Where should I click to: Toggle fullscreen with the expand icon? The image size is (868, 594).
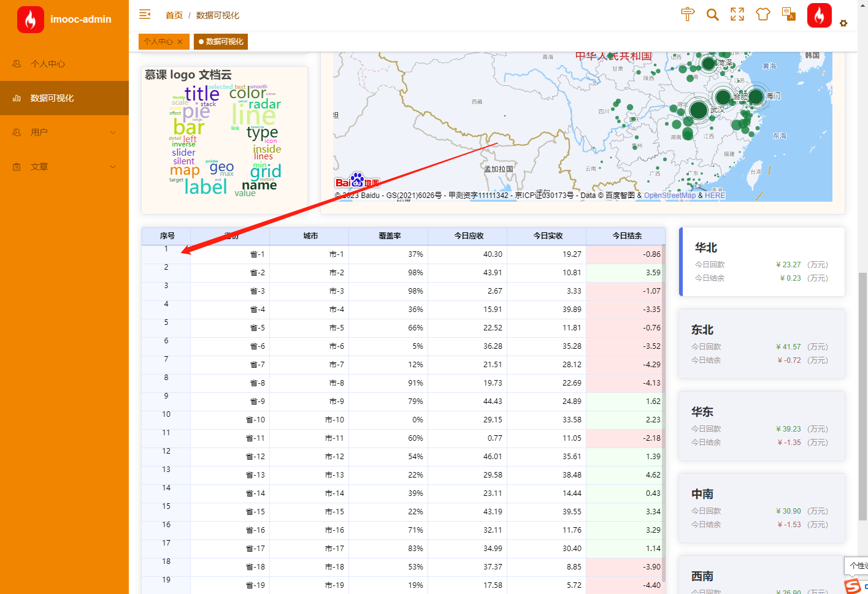(737, 14)
